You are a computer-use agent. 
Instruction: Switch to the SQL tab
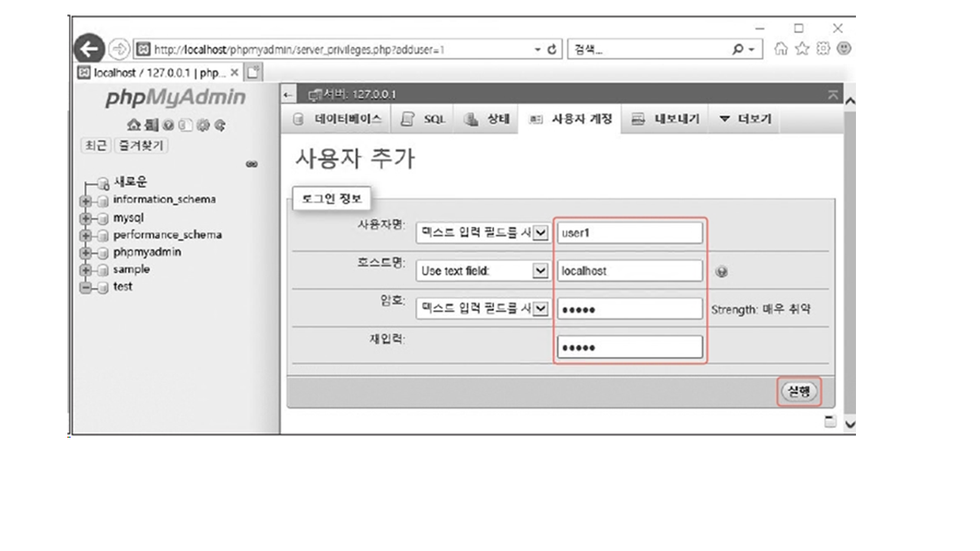425,120
